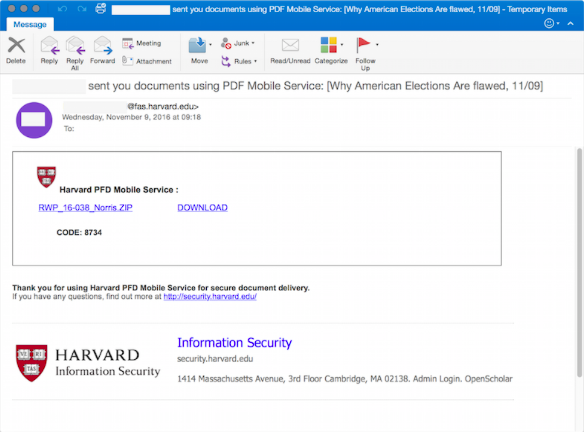This screenshot has width=584, height=432.
Task: Expand the Junk options arrow
Action: click(253, 43)
